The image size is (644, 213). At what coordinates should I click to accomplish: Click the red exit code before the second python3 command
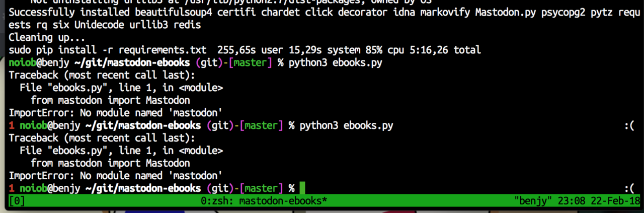click(12, 125)
